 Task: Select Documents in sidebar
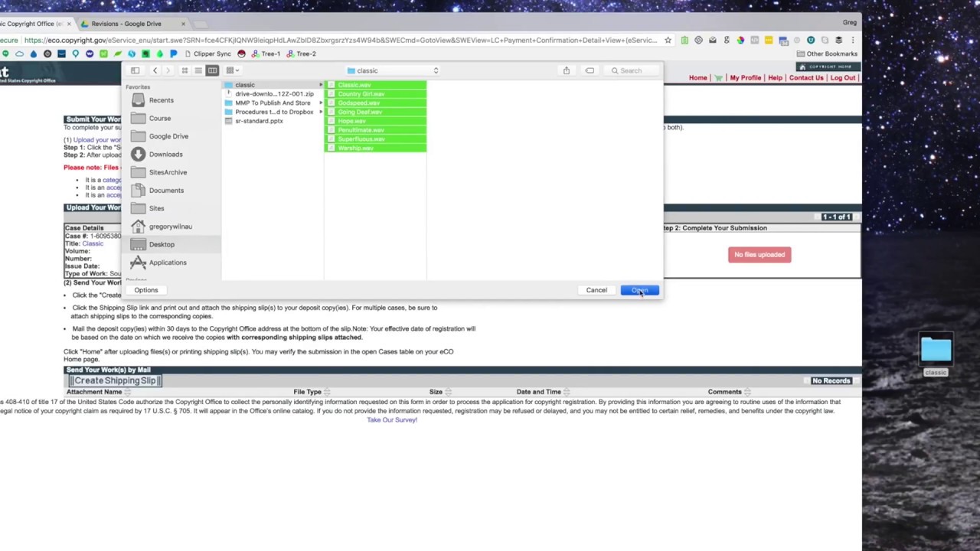click(x=166, y=190)
